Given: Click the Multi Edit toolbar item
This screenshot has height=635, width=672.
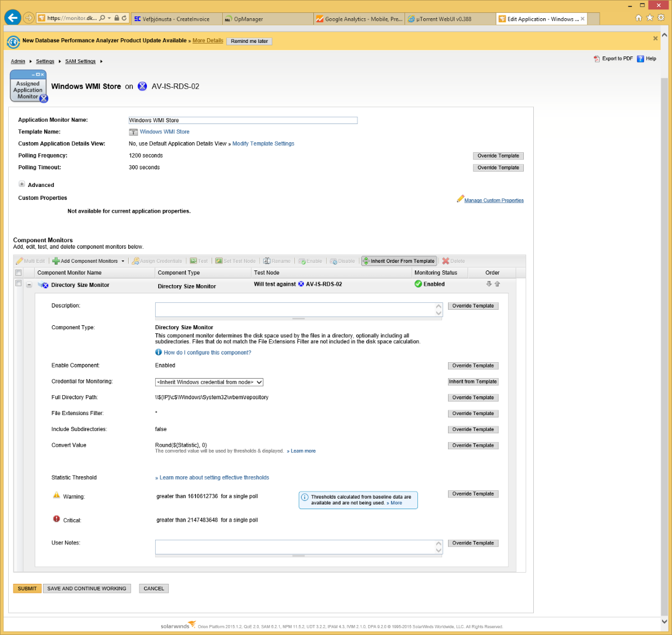Looking at the screenshot, I should (x=31, y=261).
